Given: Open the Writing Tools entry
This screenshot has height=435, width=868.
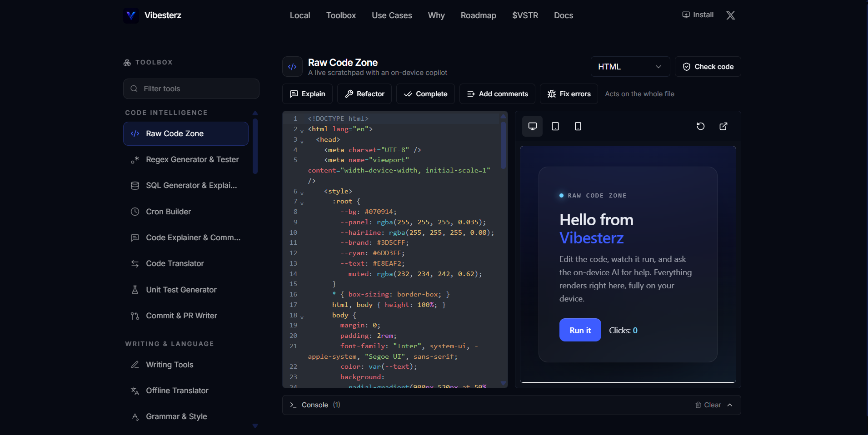Looking at the screenshot, I should point(186,365).
